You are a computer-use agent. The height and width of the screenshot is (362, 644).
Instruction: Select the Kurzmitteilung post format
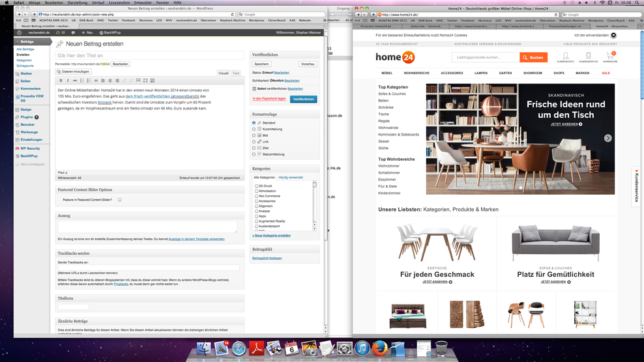coord(254,129)
